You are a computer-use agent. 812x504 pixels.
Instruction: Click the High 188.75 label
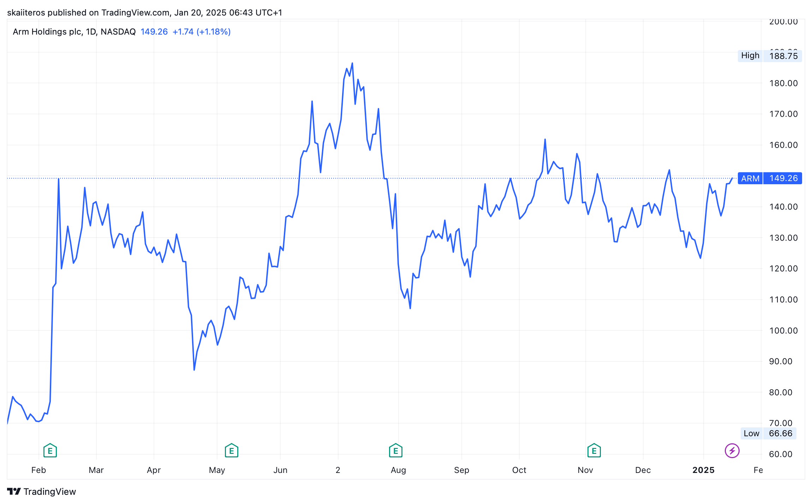[770, 56]
